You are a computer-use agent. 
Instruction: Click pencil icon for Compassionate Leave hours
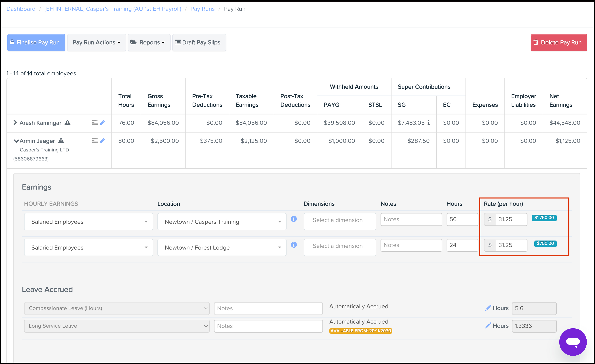(488, 308)
